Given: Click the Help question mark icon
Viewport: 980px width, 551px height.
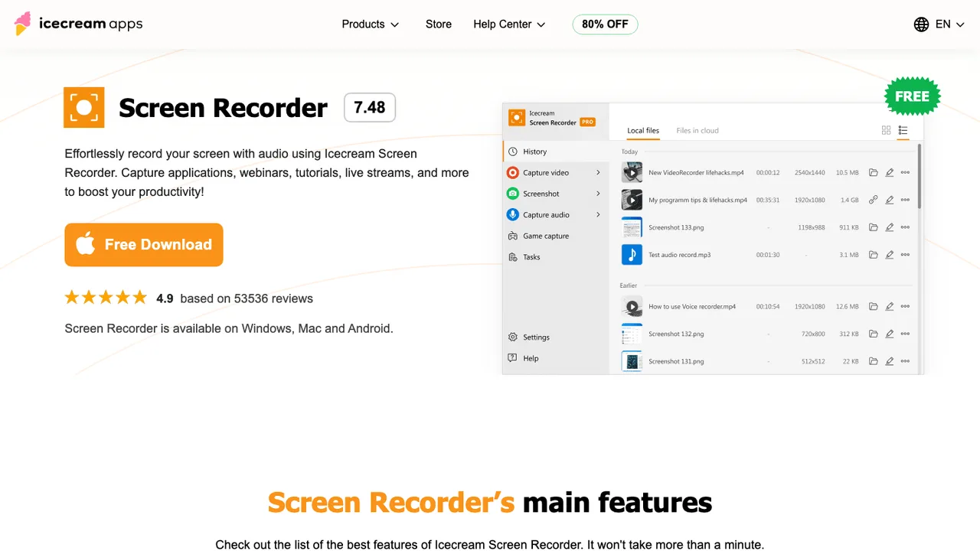Looking at the screenshot, I should [513, 358].
